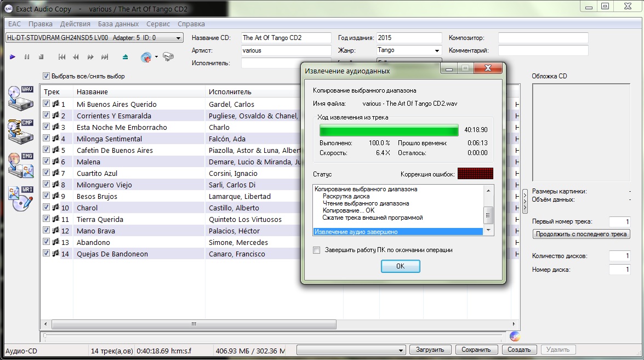This screenshot has height=360, width=644.
Task: Open the Действия menu
Action: point(75,24)
